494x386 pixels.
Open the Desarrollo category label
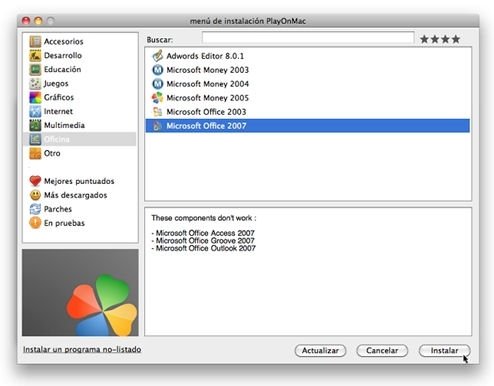pos(63,55)
